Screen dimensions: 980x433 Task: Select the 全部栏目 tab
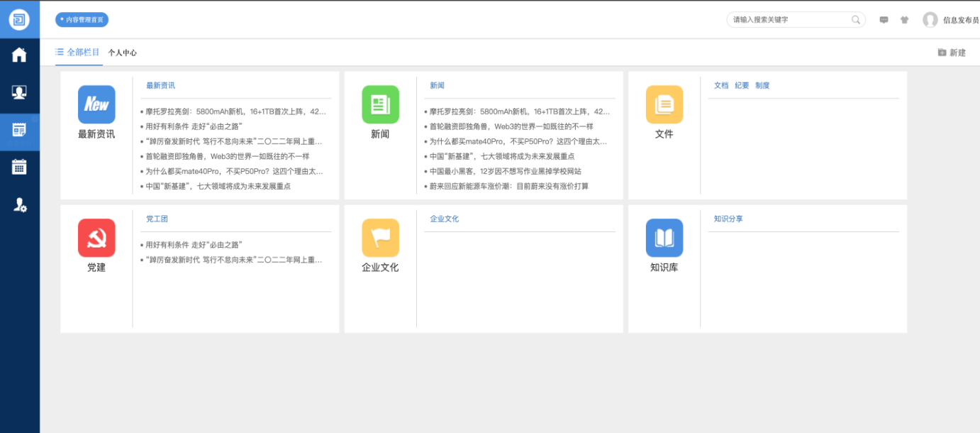click(78, 53)
